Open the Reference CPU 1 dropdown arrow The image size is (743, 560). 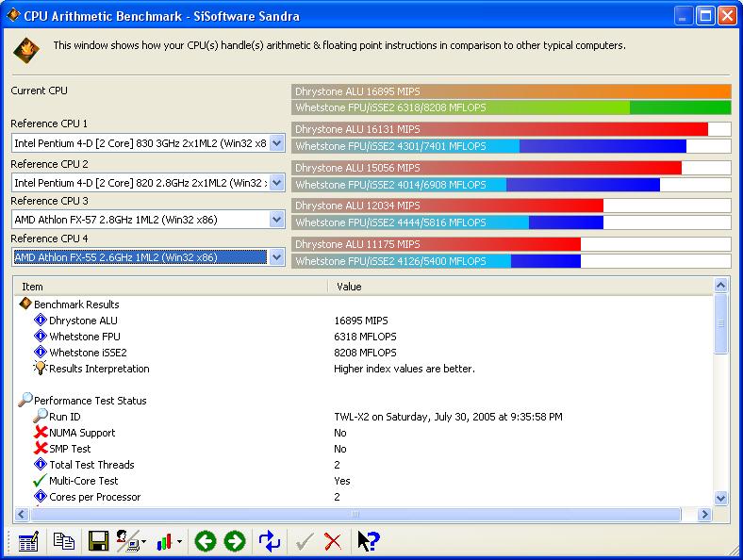tap(276, 142)
